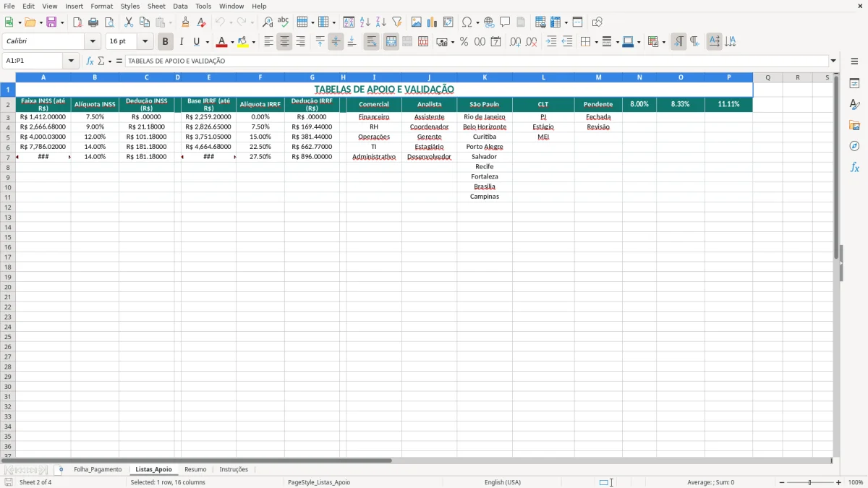Click the Copy icon
This screenshot has height=488, width=868.
coord(145,22)
